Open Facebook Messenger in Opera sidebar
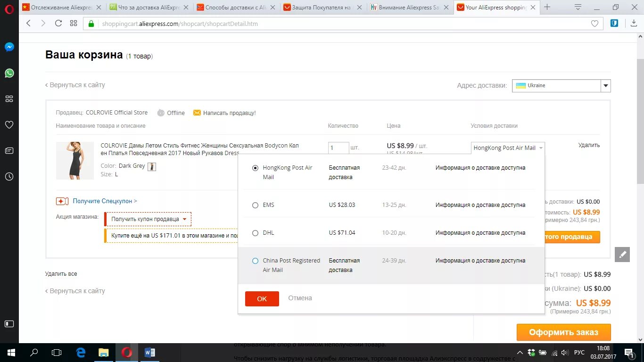Viewport: 644px width, 362px height. tap(9, 47)
